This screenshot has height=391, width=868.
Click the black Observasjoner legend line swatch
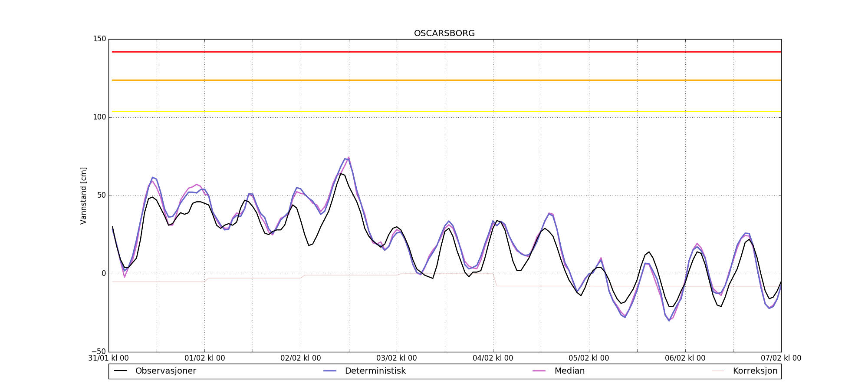[120, 371]
